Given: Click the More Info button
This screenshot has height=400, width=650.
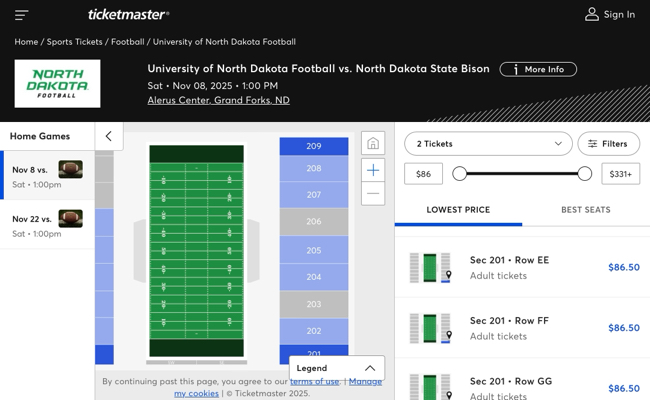Looking at the screenshot, I should pyautogui.click(x=538, y=69).
